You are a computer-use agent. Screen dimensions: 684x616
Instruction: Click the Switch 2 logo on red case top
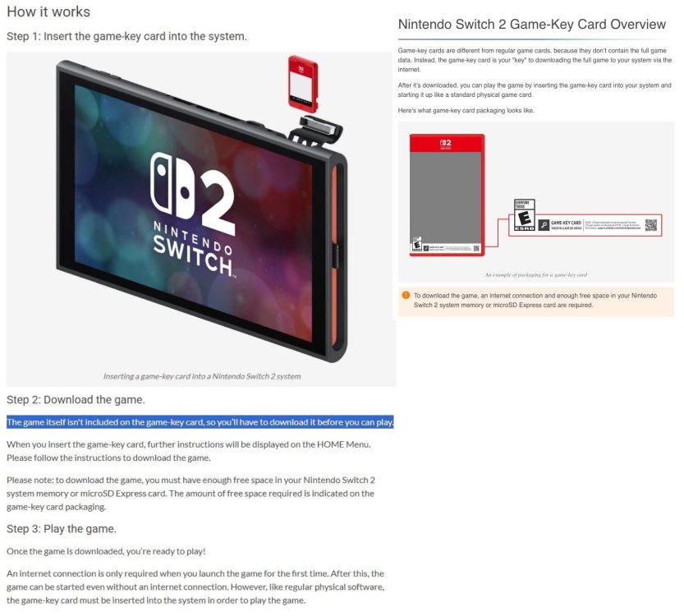[445, 144]
